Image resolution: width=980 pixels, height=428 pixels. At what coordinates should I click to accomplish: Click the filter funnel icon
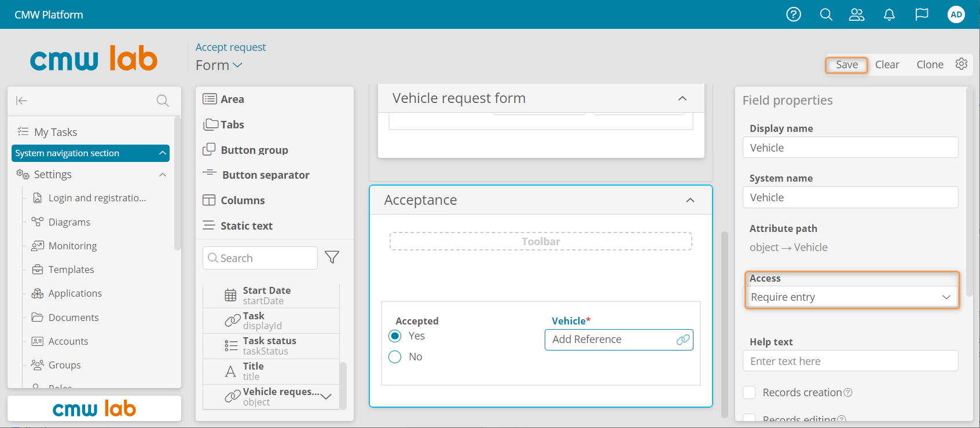tap(332, 257)
